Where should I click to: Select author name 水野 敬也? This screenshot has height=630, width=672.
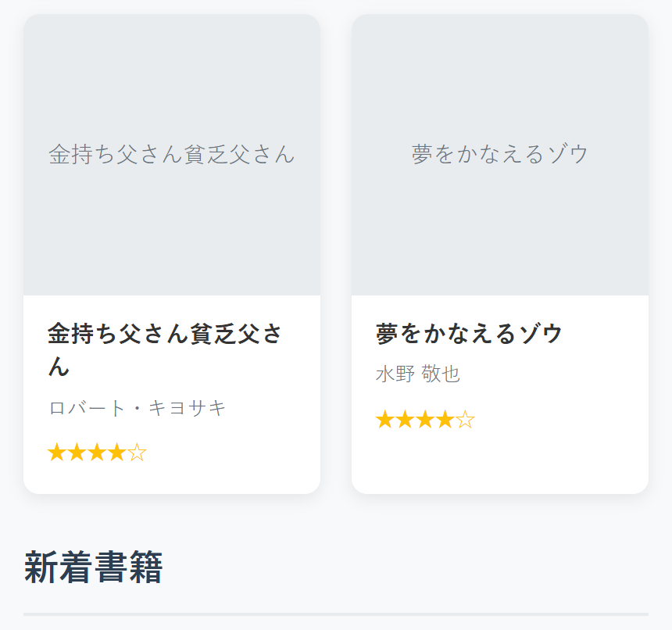coord(418,374)
